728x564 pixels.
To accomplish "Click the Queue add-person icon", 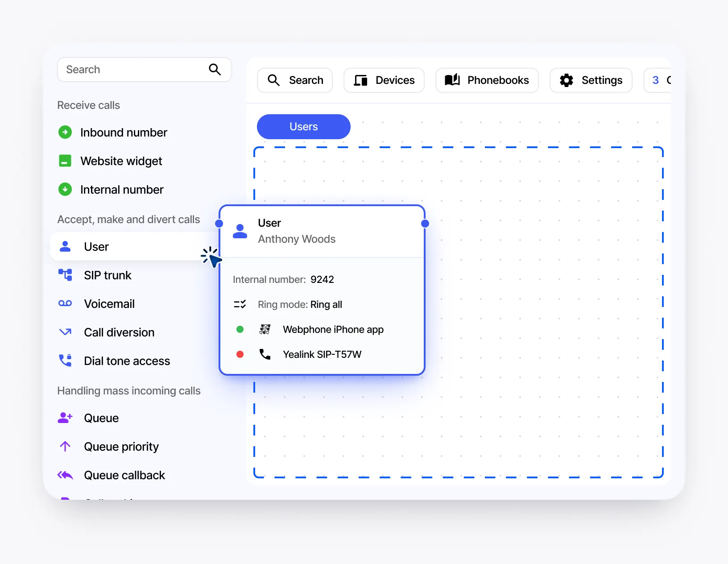I will pos(65,418).
